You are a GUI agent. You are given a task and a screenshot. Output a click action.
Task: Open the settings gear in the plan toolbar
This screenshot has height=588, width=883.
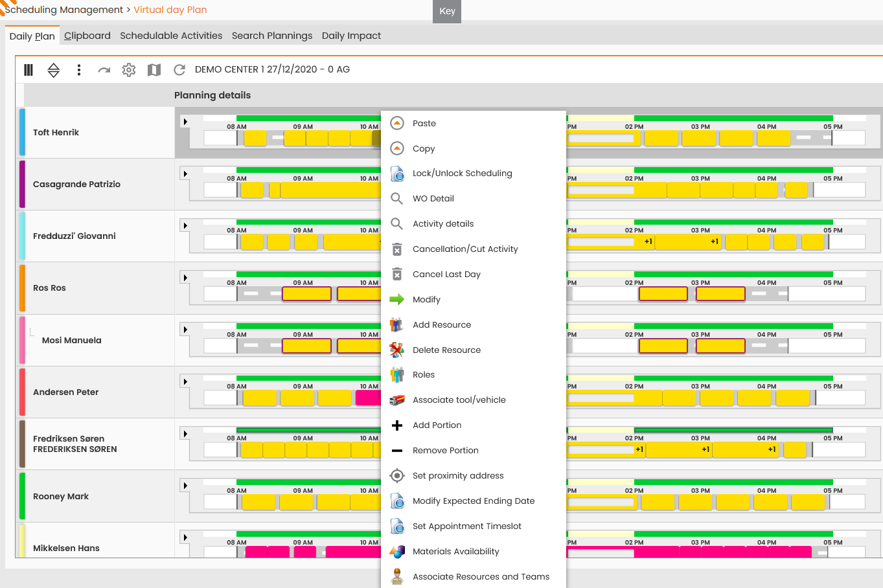point(129,70)
